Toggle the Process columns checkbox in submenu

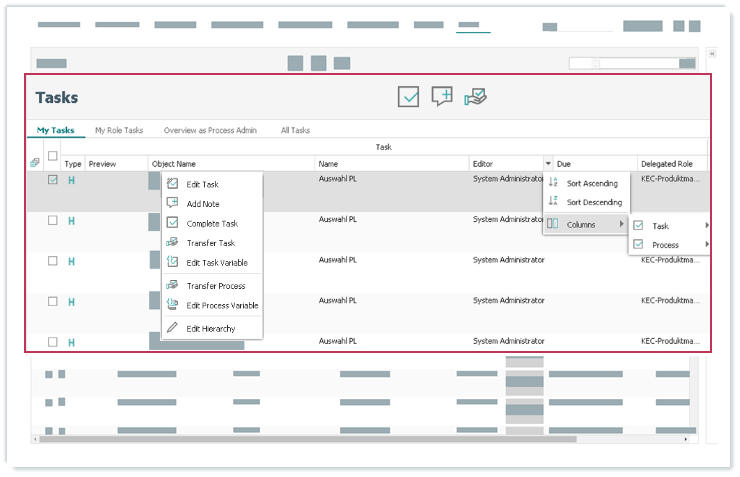point(639,244)
